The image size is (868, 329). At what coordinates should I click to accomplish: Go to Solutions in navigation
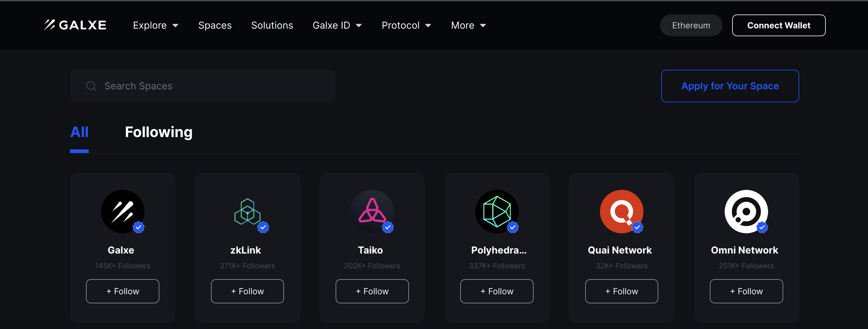pyautogui.click(x=272, y=25)
